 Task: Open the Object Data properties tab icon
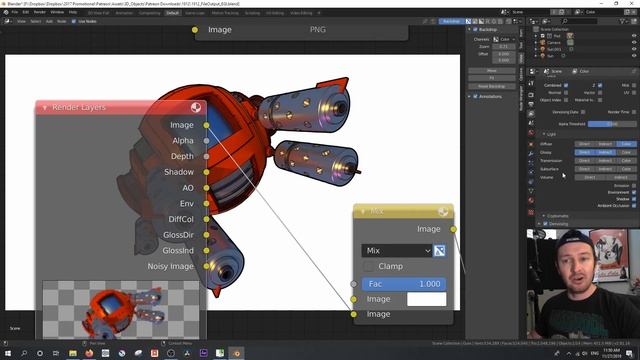click(x=531, y=191)
